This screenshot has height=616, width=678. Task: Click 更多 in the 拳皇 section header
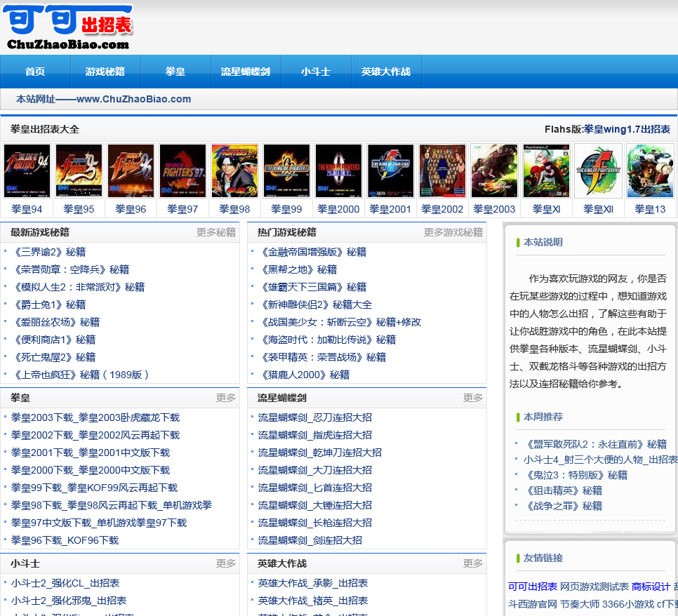226,398
